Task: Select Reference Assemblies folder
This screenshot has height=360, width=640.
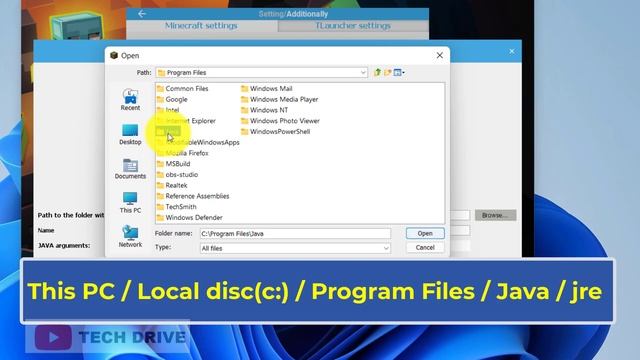Action: click(193, 196)
